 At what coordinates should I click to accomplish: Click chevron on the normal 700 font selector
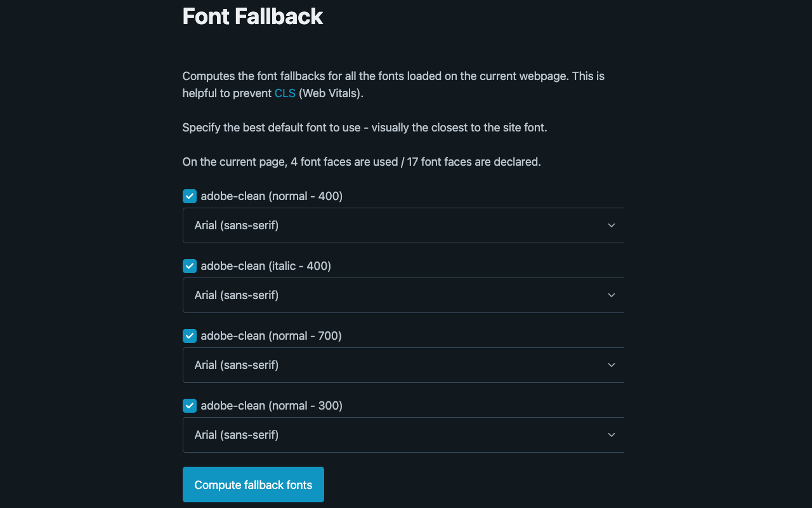pyautogui.click(x=611, y=364)
